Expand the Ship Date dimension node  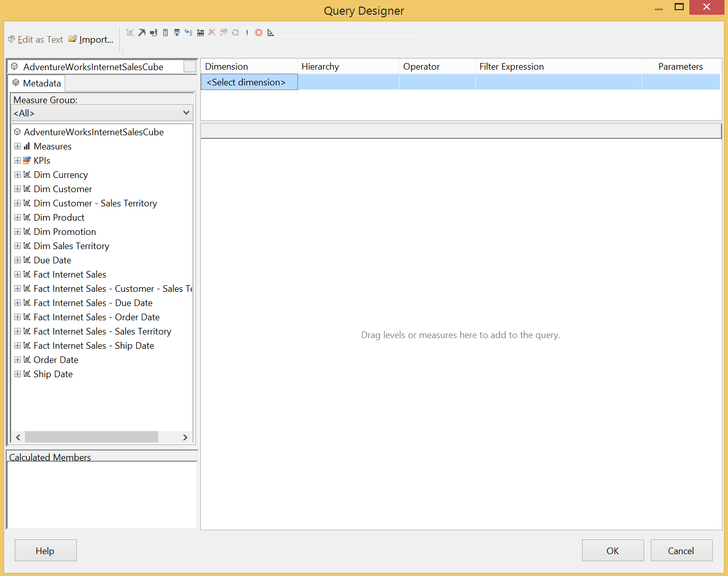[x=18, y=374]
